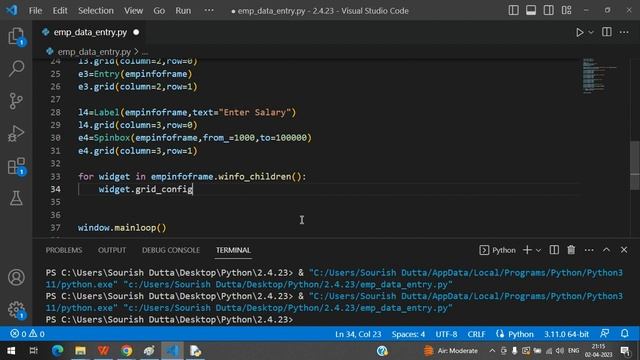Create a new terminal with plus icon
Viewport: 640px width, 360px height.
pos(527,250)
